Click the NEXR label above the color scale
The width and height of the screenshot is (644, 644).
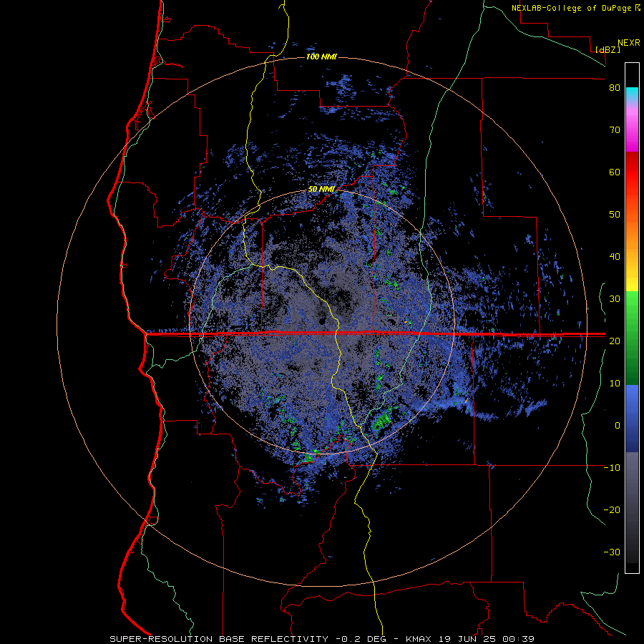(x=628, y=43)
